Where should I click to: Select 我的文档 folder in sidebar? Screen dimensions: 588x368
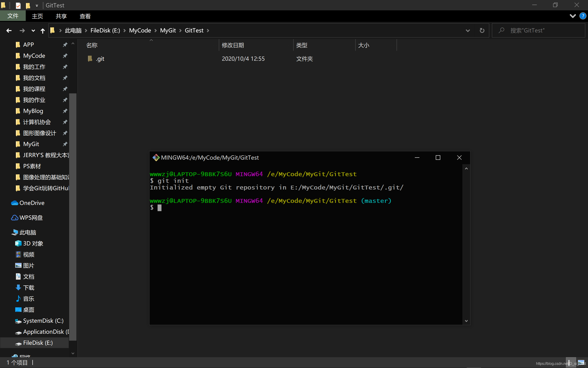point(34,78)
